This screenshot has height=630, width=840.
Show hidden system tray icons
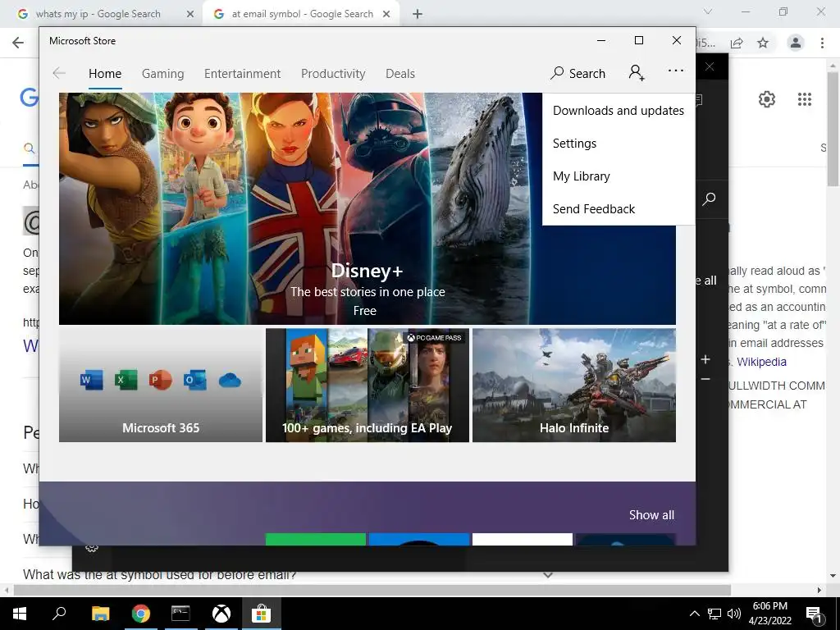694,614
